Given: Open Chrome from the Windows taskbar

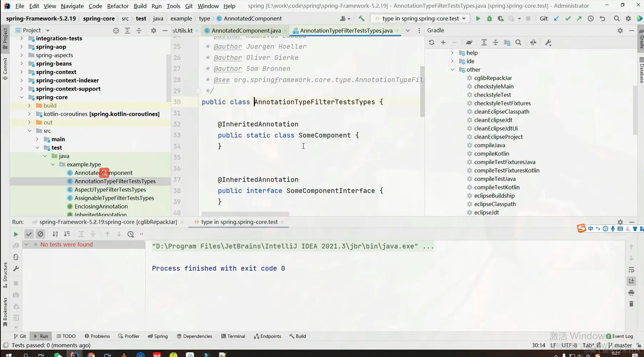Looking at the screenshot, I should pyautogui.click(x=91, y=355).
